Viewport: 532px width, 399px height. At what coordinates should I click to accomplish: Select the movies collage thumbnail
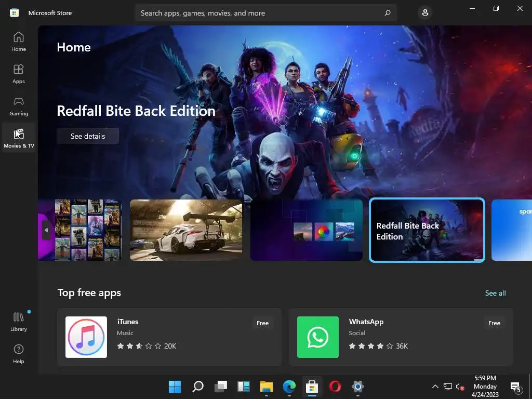(x=81, y=230)
